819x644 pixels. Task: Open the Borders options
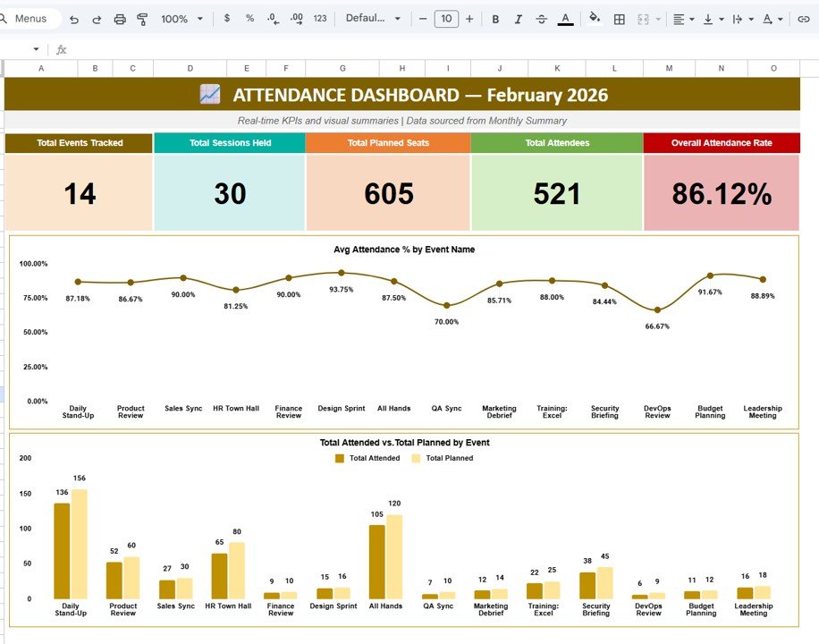point(619,18)
